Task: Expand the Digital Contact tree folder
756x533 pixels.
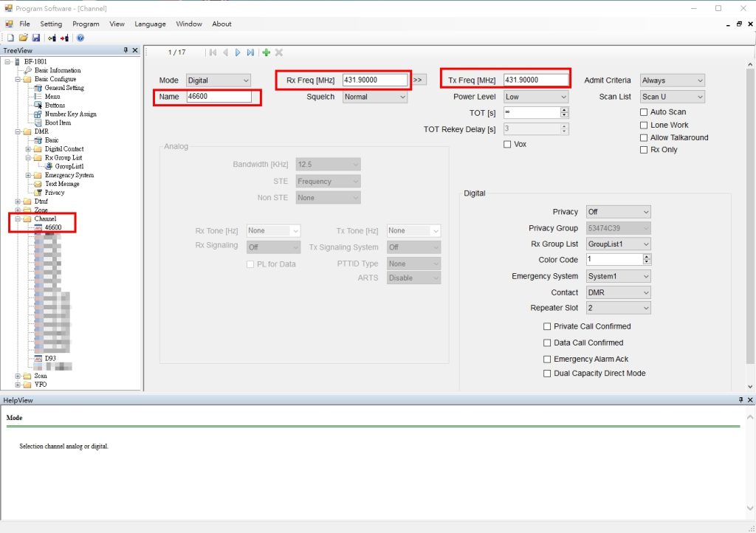Action: [x=28, y=149]
